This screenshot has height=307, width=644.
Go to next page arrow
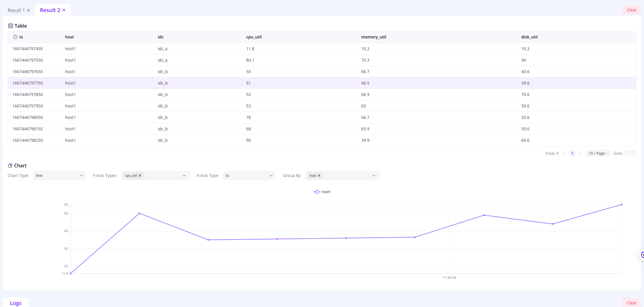(x=580, y=153)
